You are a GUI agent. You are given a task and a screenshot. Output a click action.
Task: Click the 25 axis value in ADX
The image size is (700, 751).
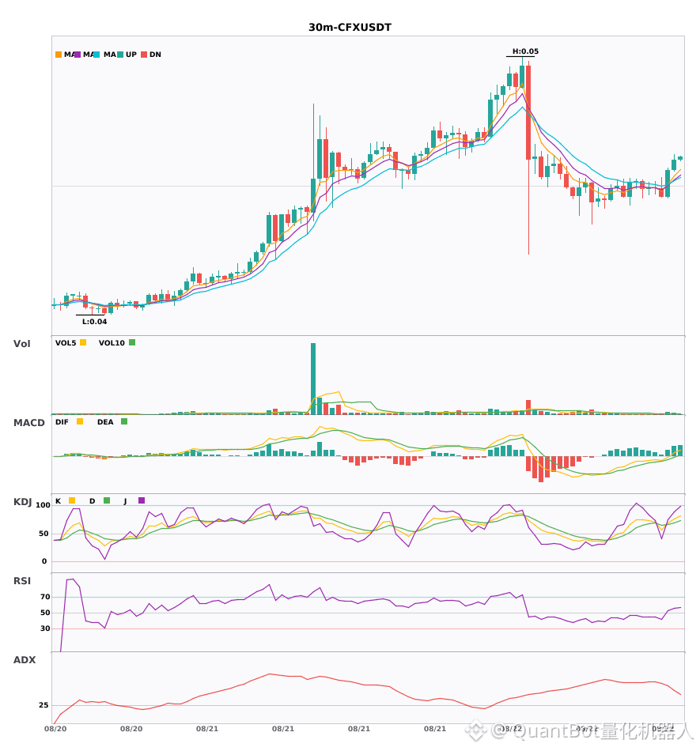[44, 705]
